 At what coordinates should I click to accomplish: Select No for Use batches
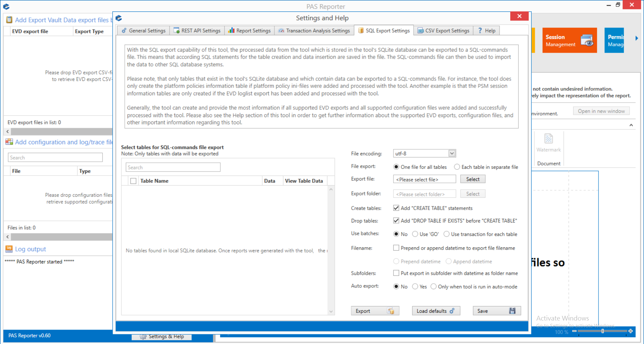click(x=396, y=234)
